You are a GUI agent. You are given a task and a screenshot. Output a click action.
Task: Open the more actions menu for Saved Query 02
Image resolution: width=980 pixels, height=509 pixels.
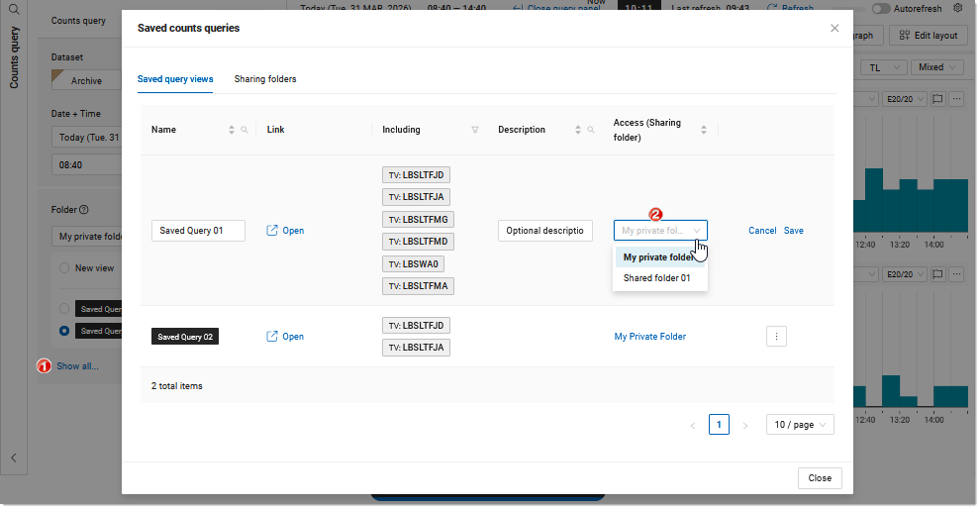click(x=776, y=337)
